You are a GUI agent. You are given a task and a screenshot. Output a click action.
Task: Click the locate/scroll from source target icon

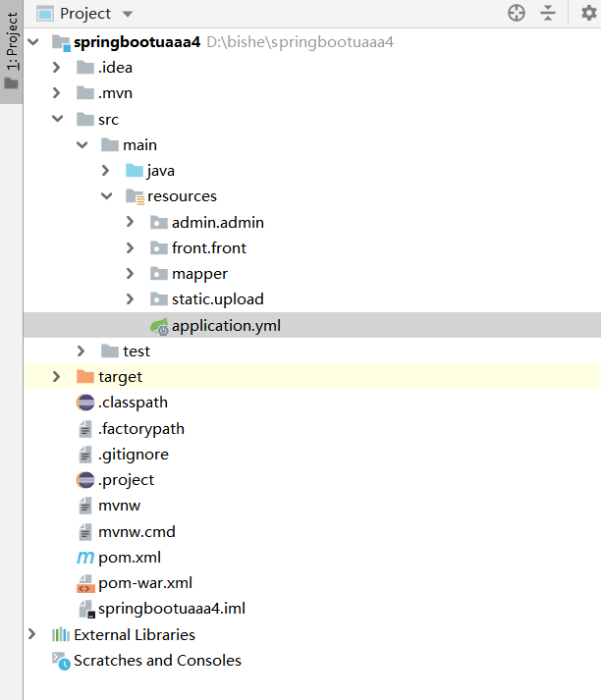pyautogui.click(x=517, y=13)
